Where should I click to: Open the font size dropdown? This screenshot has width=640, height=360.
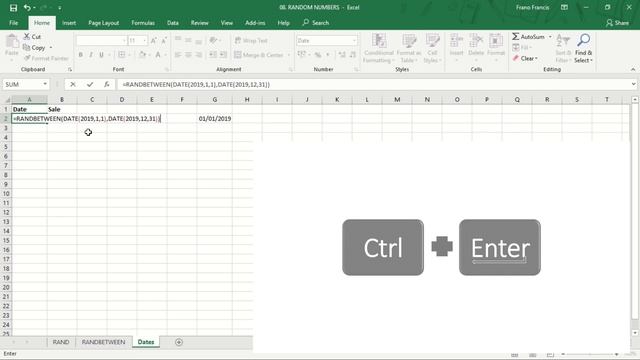pyautogui.click(x=144, y=40)
